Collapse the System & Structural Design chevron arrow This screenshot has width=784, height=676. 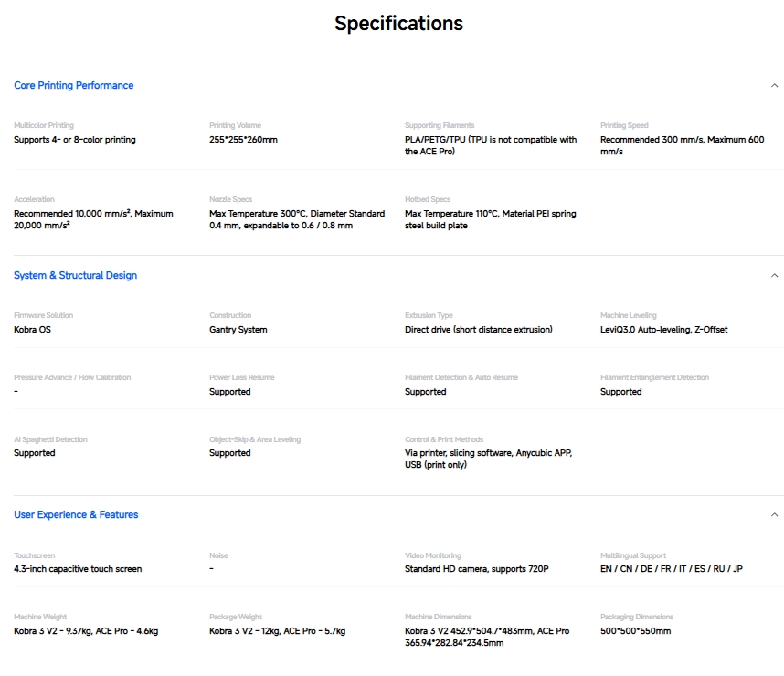(x=774, y=275)
